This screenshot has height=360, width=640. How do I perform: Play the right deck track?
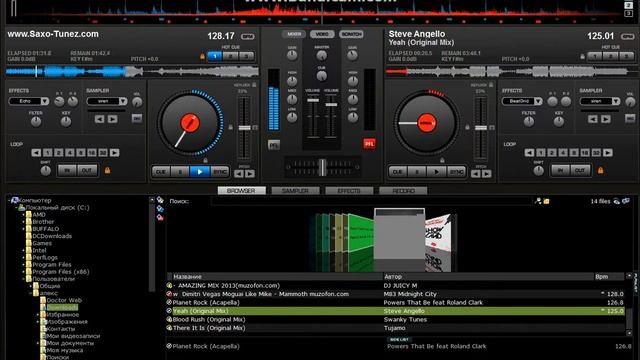(x=436, y=172)
